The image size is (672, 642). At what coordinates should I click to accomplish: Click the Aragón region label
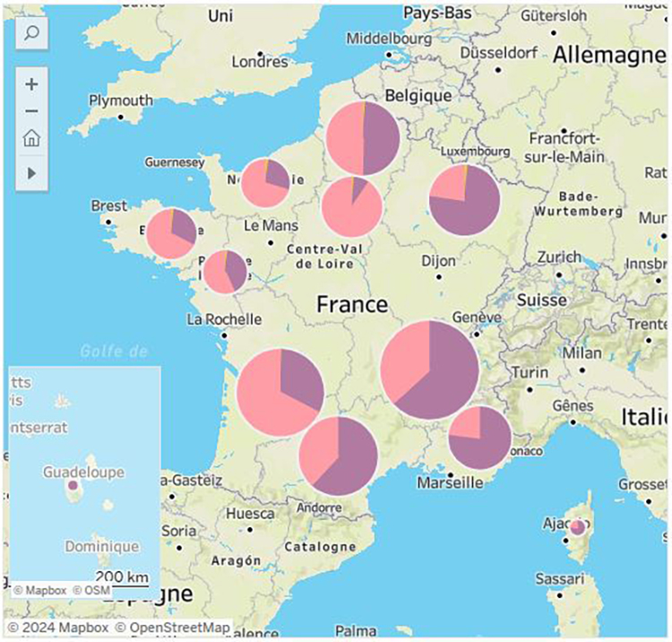(236, 561)
